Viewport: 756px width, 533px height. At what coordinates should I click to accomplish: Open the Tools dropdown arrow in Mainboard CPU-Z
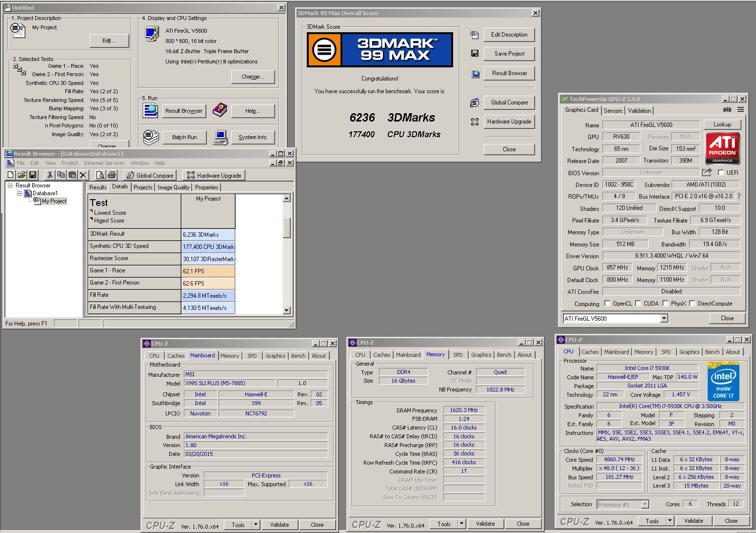tap(256, 525)
